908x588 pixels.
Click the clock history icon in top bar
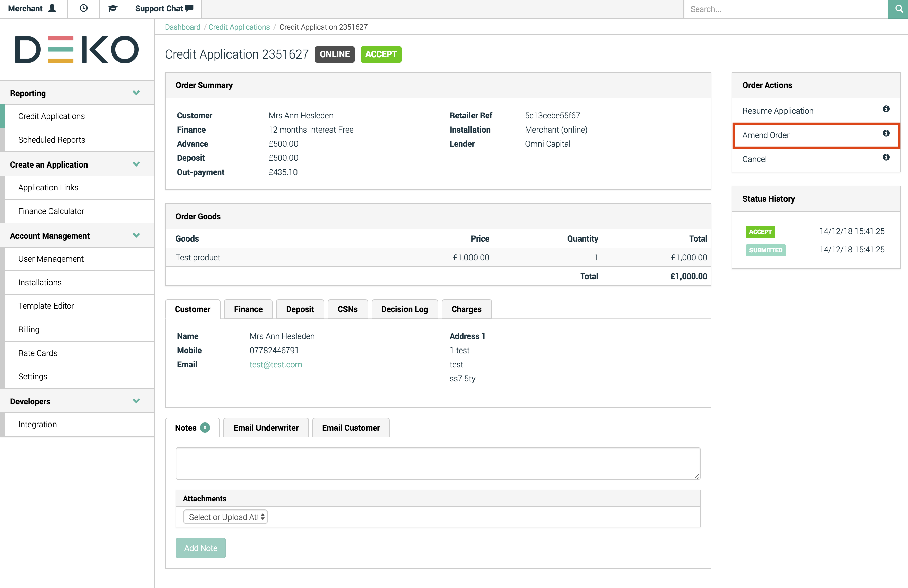click(83, 8)
